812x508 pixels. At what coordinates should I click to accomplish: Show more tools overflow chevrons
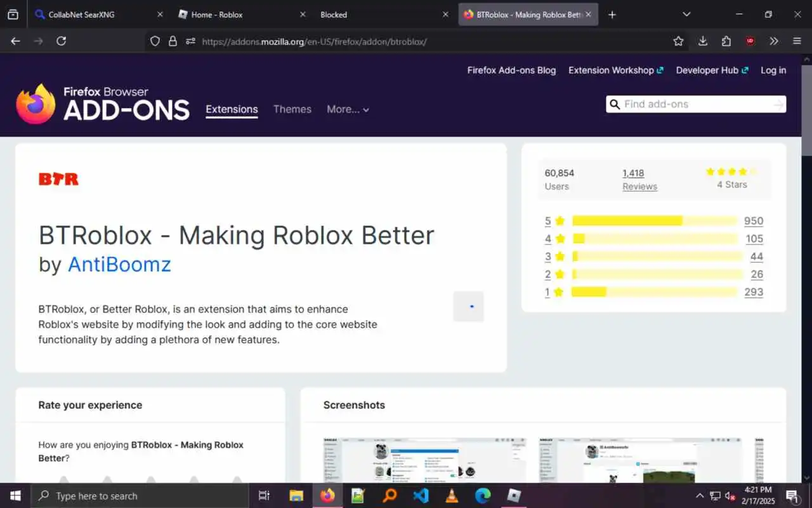click(x=773, y=41)
